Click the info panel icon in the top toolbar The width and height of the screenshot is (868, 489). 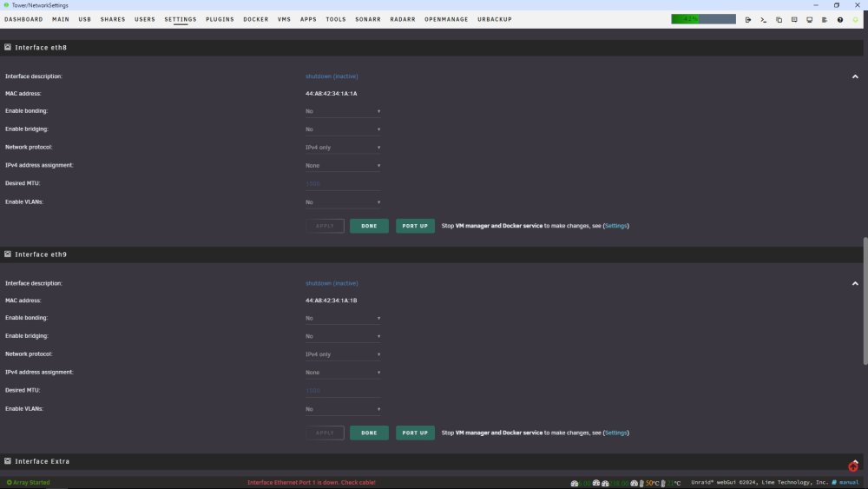click(x=794, y=19)
